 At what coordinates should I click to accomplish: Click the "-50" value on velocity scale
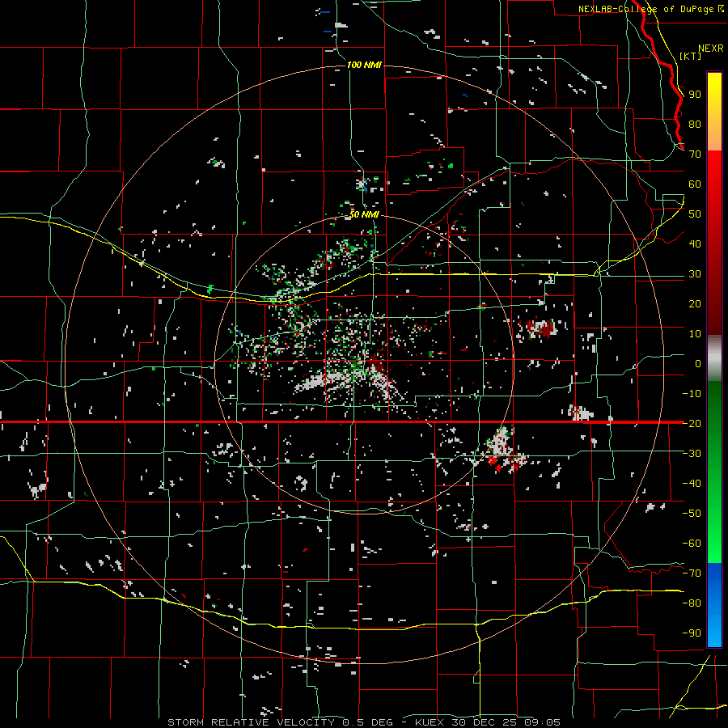692,514
